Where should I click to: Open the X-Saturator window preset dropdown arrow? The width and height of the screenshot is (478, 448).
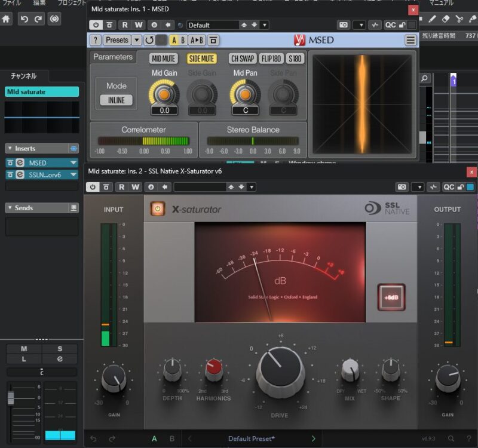[252, 187]
